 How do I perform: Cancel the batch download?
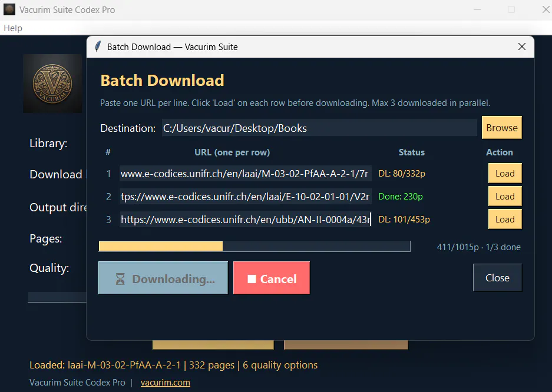pos(272,278)
